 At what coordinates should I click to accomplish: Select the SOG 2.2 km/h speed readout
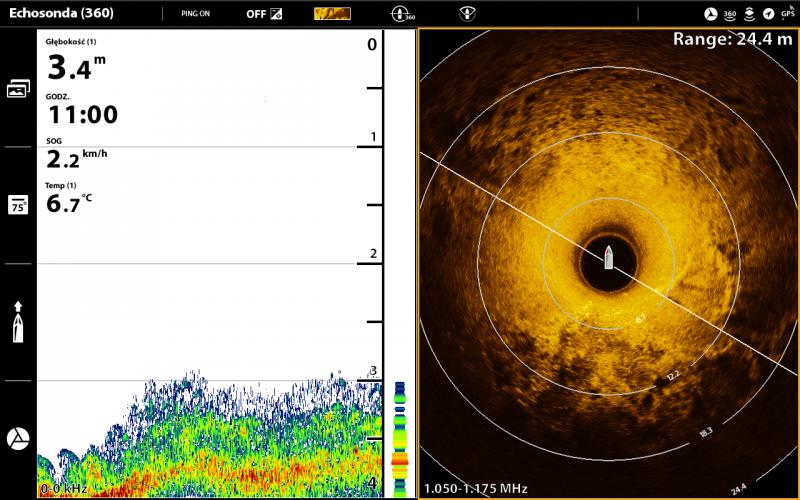pyautogui.click(x=76, y=154)
